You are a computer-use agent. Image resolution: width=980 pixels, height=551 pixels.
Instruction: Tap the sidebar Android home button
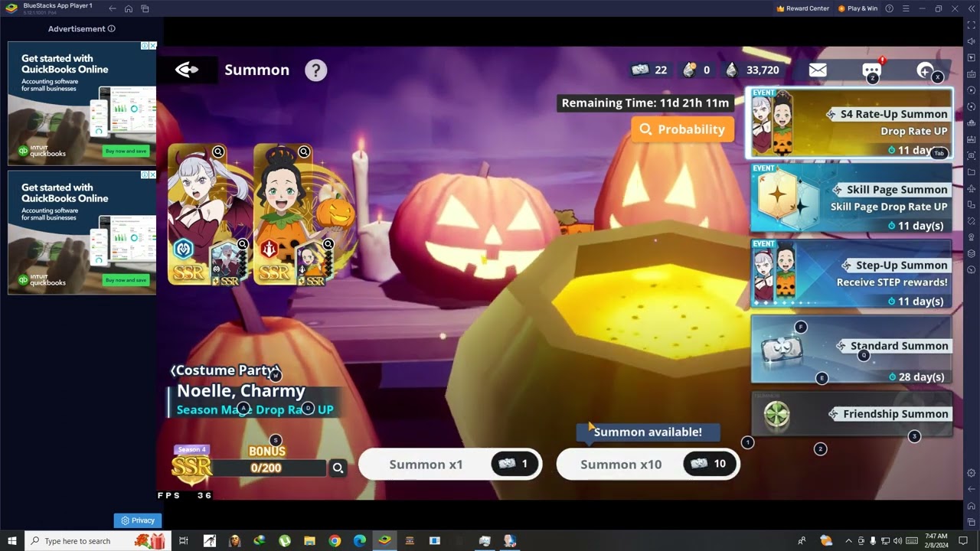click(x=972, y=505)
